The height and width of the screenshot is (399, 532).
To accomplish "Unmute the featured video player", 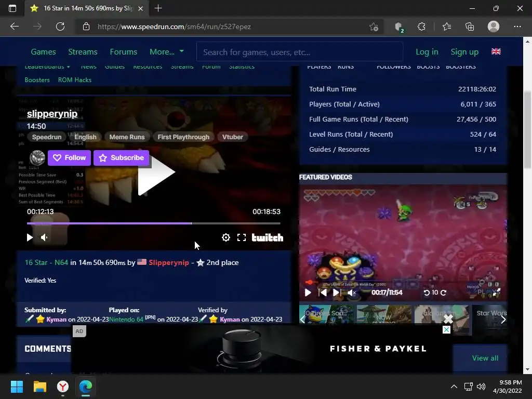I will tap(352, 292).
